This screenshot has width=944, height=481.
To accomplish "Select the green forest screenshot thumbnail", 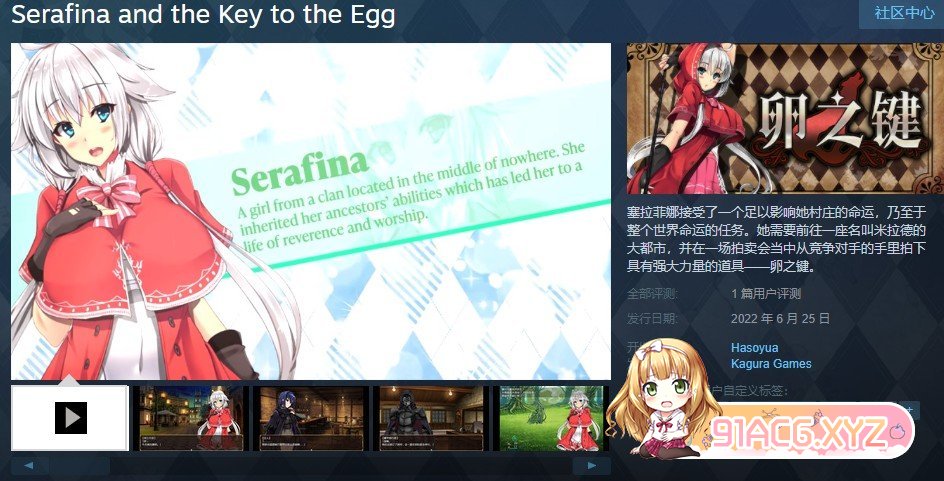I will [551, 418].
